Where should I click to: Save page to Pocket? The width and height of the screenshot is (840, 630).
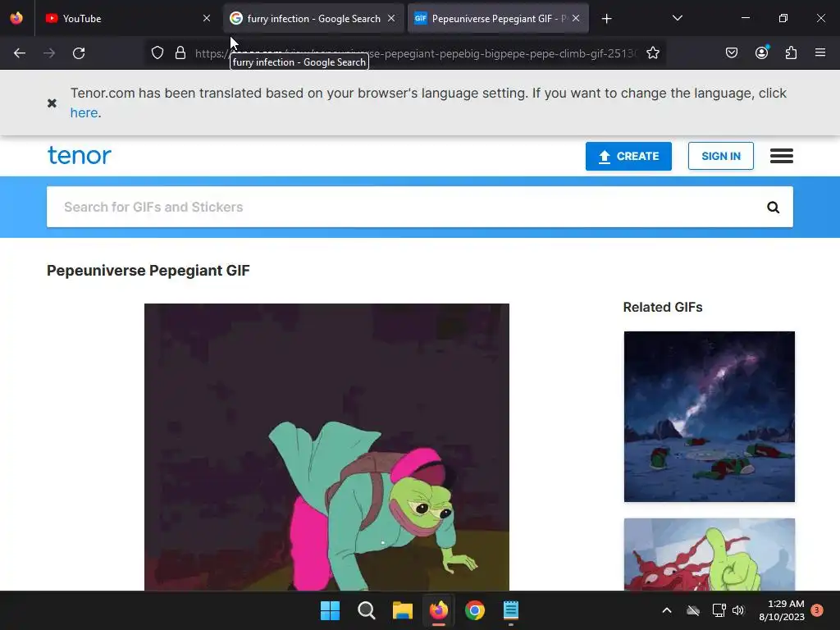(732, 53)
